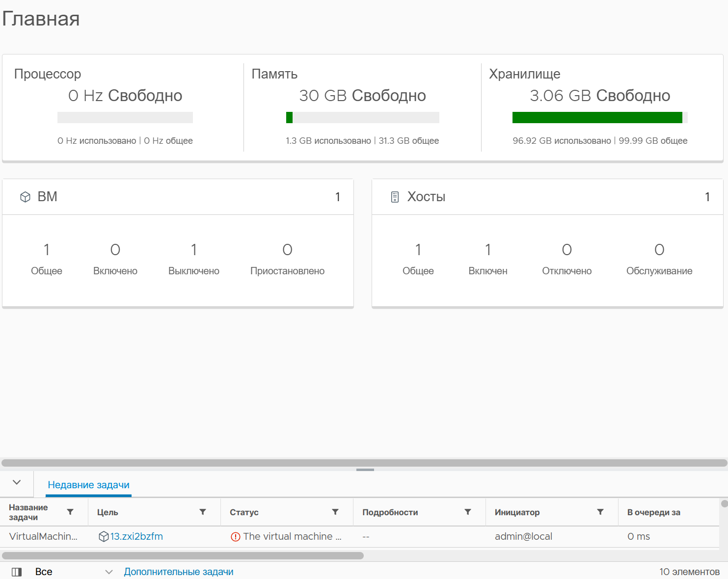
Task: Click 'The virtual machine ...' status cell
Action: point(292,536)
